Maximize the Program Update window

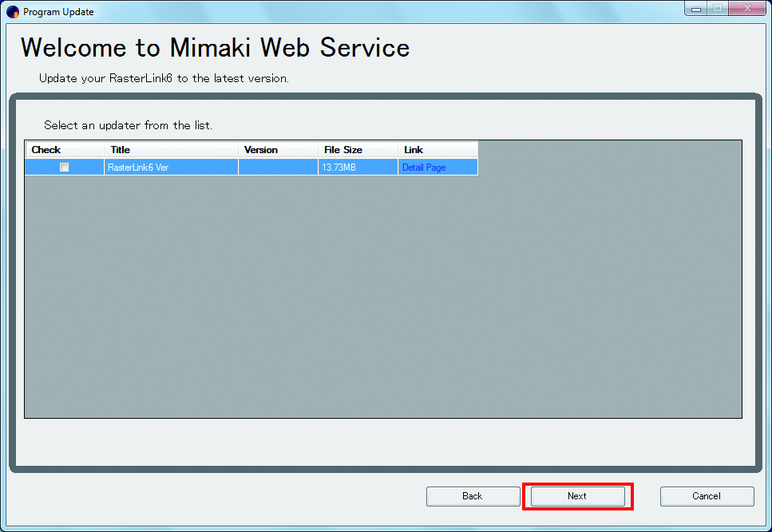click(717, 9)
